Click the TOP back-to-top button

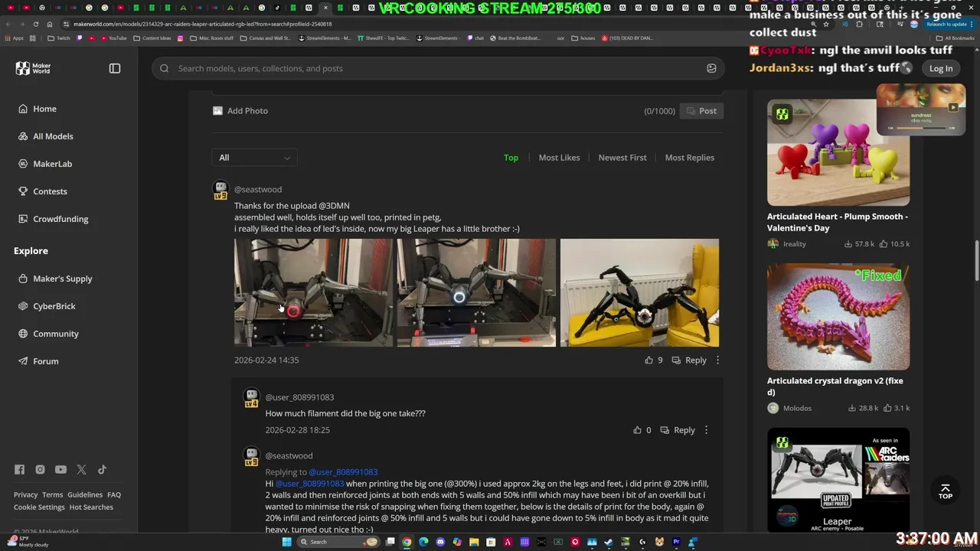coord(946,491)
